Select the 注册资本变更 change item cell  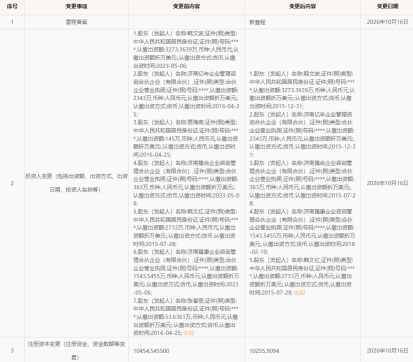pyautogui.click(x=76, y=351)
